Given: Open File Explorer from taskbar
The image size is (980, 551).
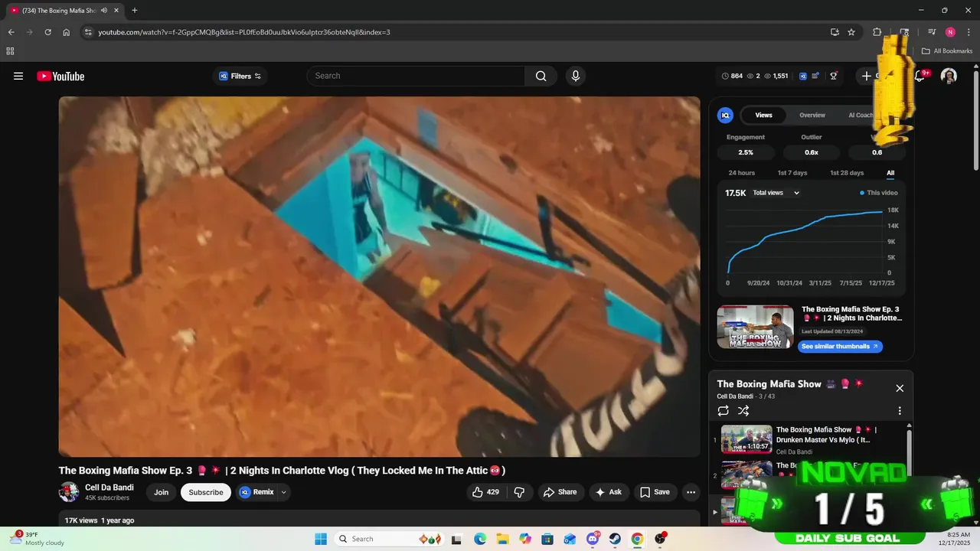Looking at the screenshot, I should (x=502, y=539).
